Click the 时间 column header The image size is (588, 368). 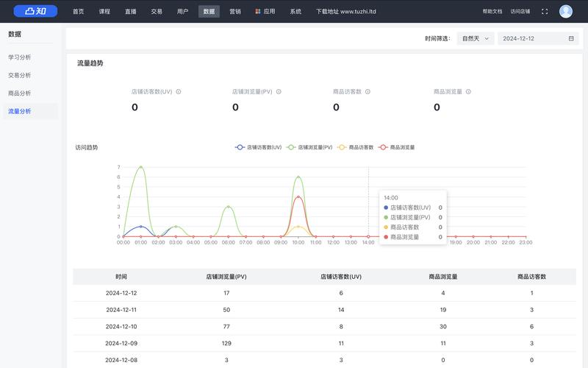pyautogui.click(x=121, y=277)
